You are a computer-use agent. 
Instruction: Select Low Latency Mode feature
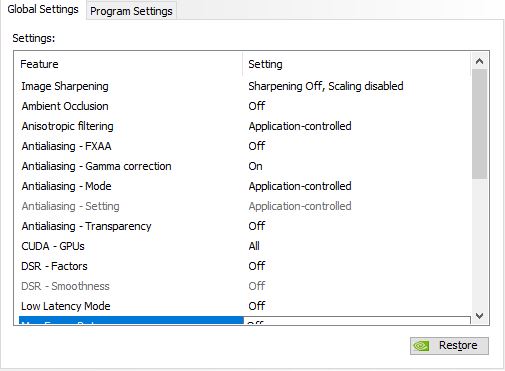click(x=66, y=306)
